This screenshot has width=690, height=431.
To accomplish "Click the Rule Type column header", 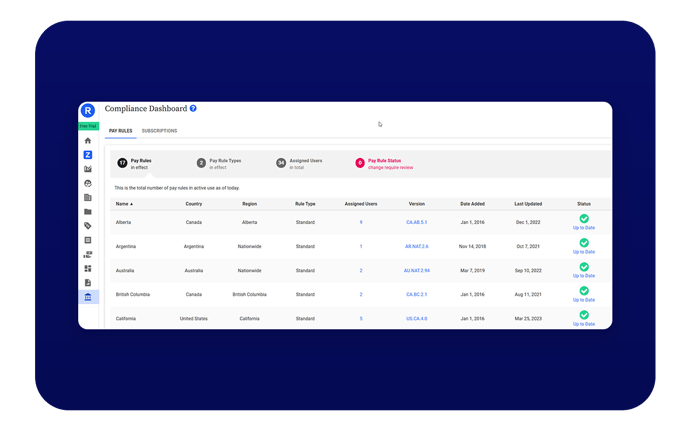I will pyautogui.click(x=305, y=204).
